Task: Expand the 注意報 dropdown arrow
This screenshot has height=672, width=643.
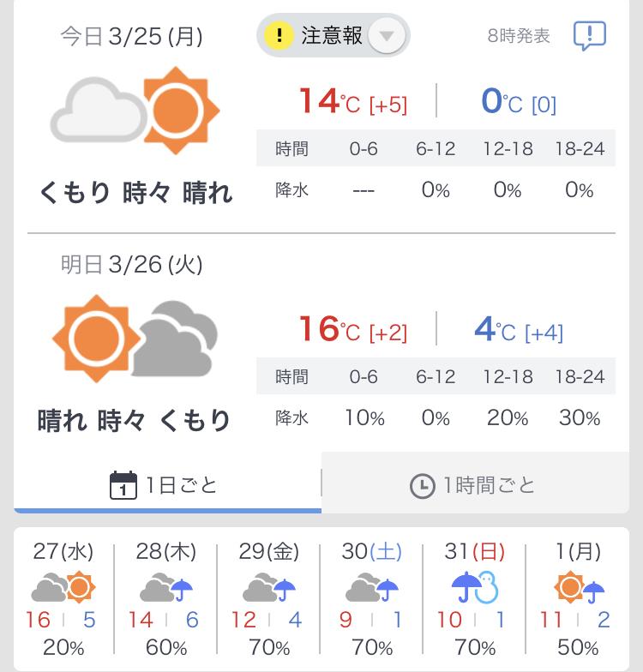Action: (x=387, y=36)
